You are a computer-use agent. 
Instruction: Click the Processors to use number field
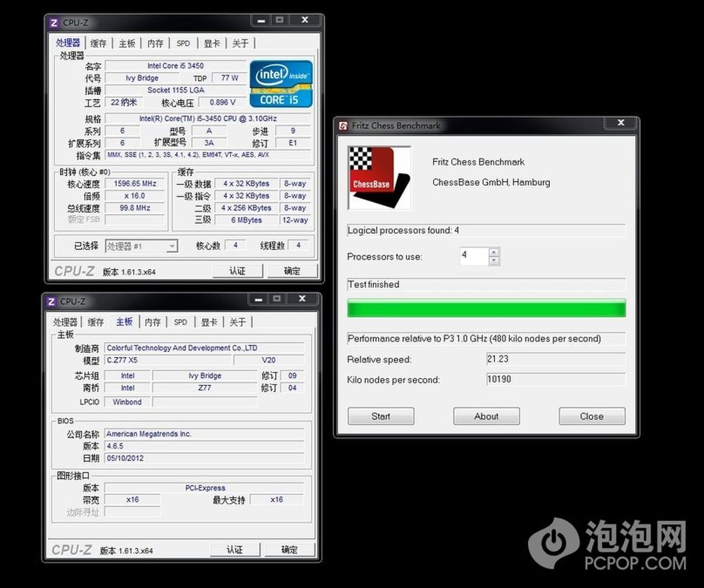[x=474, y=256]
